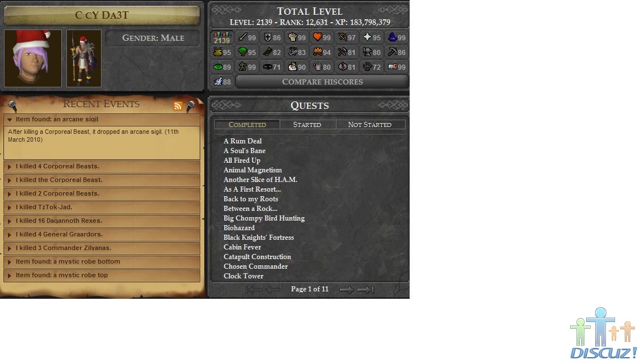Screen dimensions: 640x364
Task: Select the Hunter paw print icon
Action: tap(367, 67)
